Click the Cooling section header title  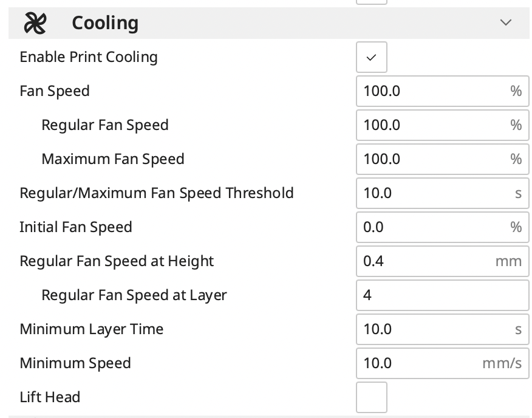(x=105, y=23)
